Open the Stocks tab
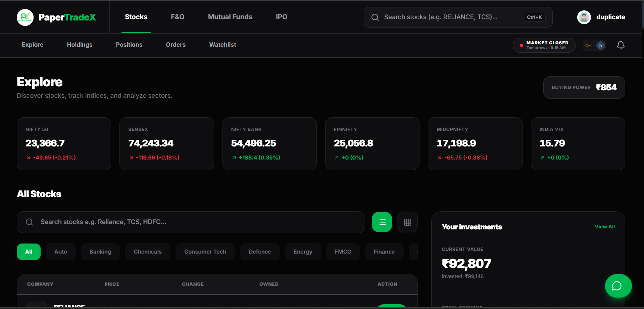644x309 pixels. coord(136,17)
